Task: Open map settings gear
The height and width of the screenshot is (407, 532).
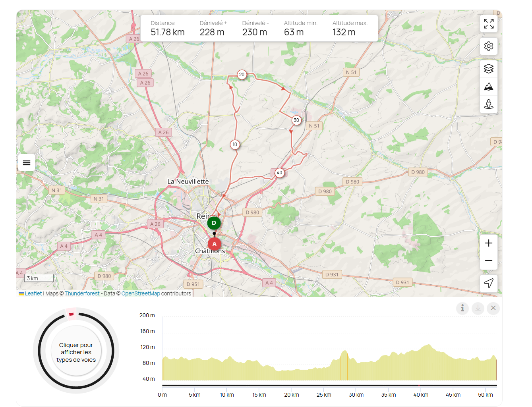Action: click(x=488, y=46)
